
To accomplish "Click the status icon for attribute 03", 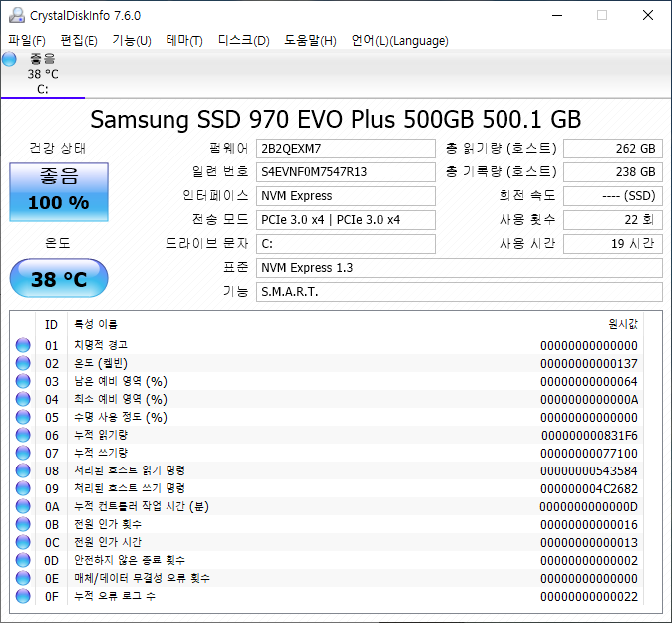I will [x=23, y=381].
